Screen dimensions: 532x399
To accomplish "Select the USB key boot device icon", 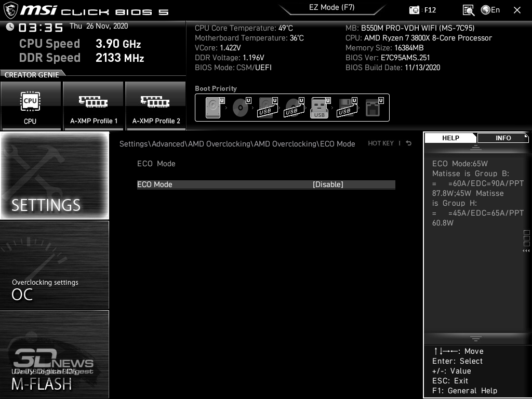I will click(x=320, y=108).
